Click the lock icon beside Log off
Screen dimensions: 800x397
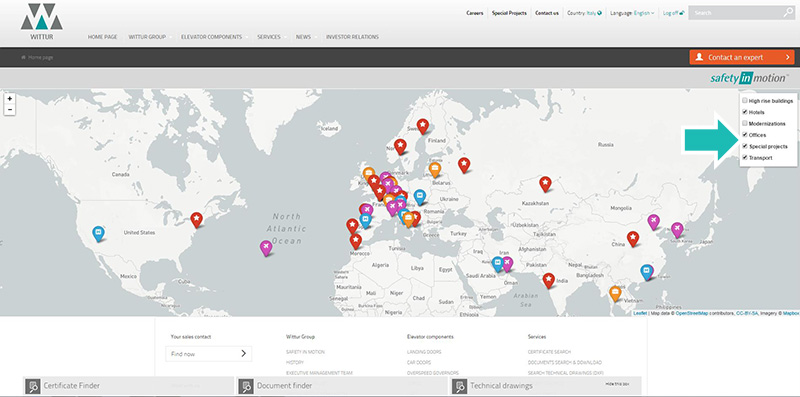(x=682, y=13)
